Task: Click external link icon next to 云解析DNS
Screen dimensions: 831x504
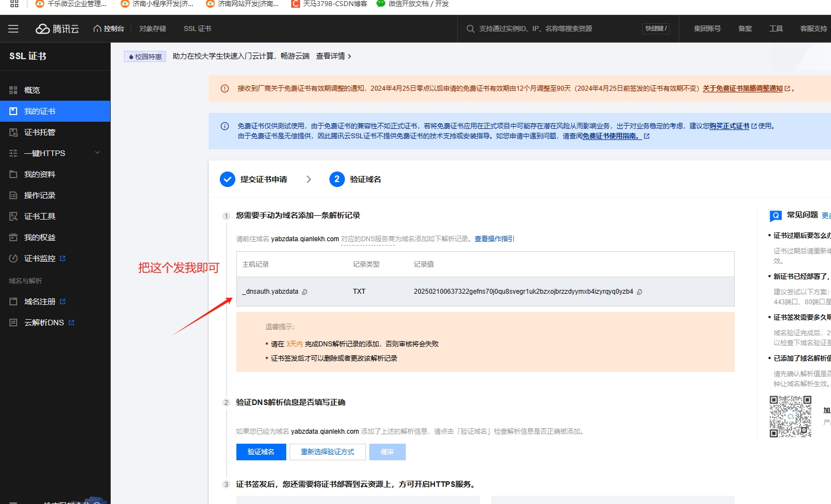Action: [71, 323]
